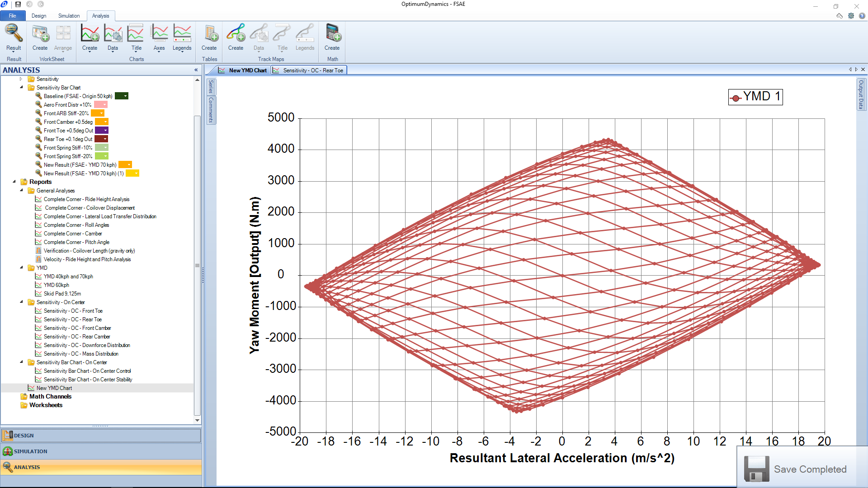Open the Series side panel
Viewport: 868px width, 488px height.
point(210,87)
